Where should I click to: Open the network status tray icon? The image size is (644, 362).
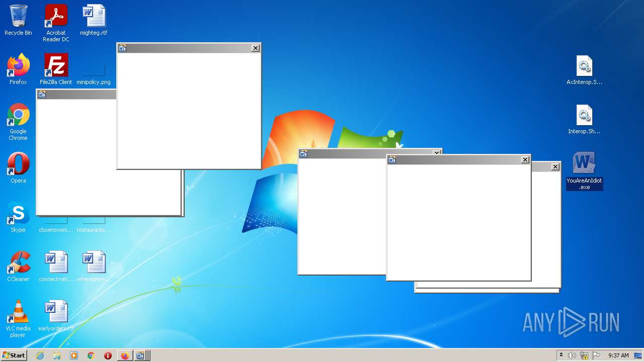584,355
